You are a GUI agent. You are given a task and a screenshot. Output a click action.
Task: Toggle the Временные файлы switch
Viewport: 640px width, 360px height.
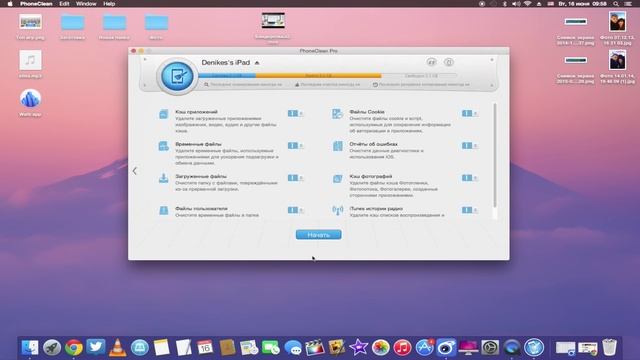pos(295,145)
